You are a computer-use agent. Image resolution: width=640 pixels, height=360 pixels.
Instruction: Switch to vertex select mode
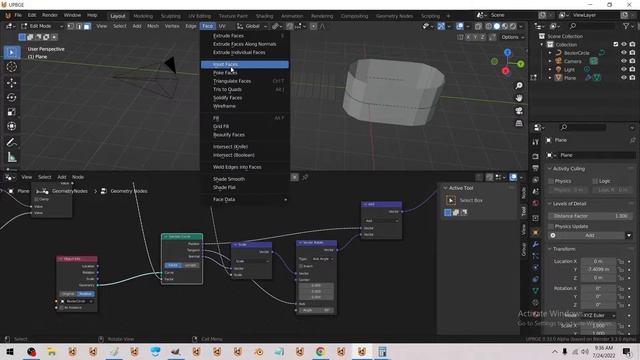tap(71, 26)
